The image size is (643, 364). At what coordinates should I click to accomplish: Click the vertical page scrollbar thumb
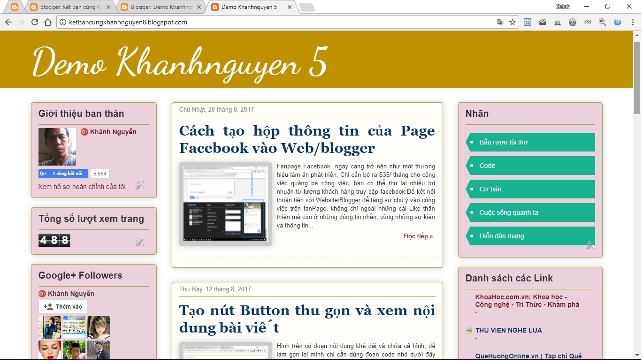point(637,77)
